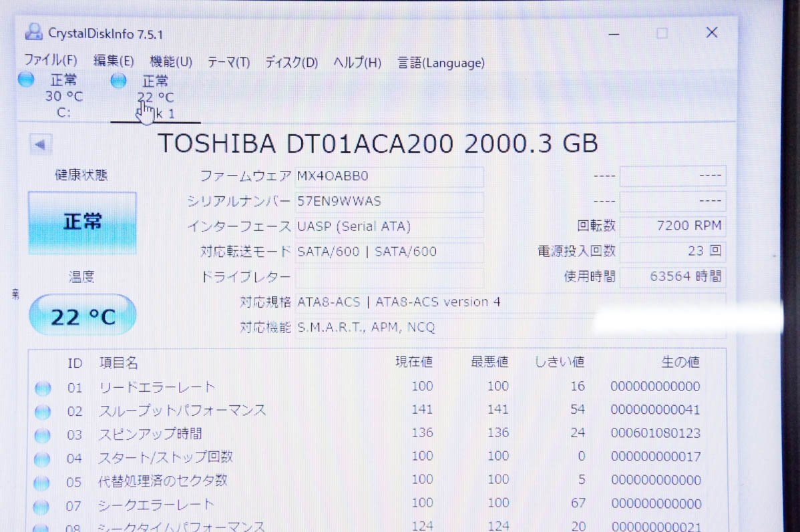Screen dimensions: 800x532
Task: Click the power-on hours value 63564 時間
Action: click(672, 276)
